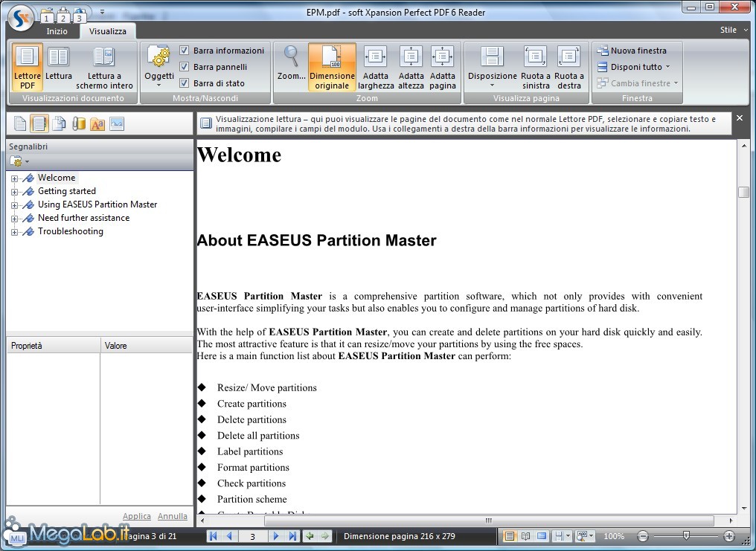Go to next page arrow
Screen dimensions: 756x551
(276, 535)
